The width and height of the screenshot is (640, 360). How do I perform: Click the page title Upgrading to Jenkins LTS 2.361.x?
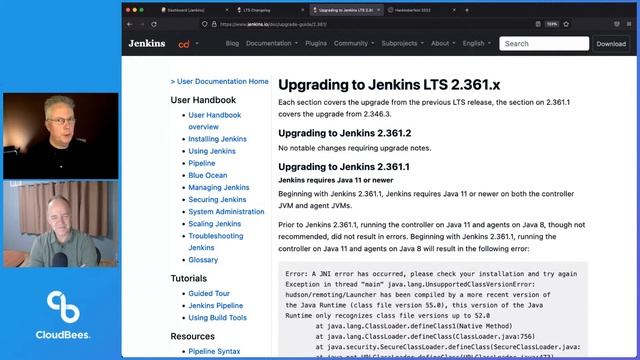point(389,85)
